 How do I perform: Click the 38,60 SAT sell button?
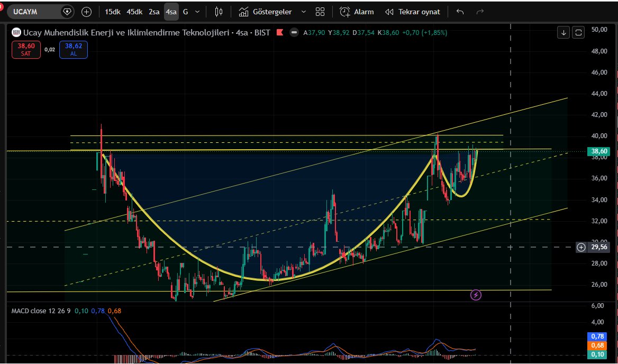pos(26,50)
